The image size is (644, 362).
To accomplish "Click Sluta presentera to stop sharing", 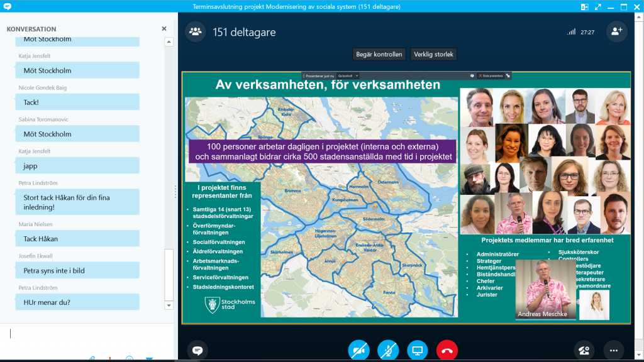I will pos(491,76).
